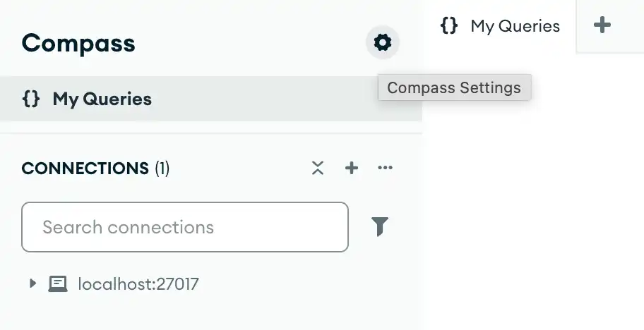644x330 pixels.
Task: Open a new tab with the plus button
Action: tap(602, 26)
